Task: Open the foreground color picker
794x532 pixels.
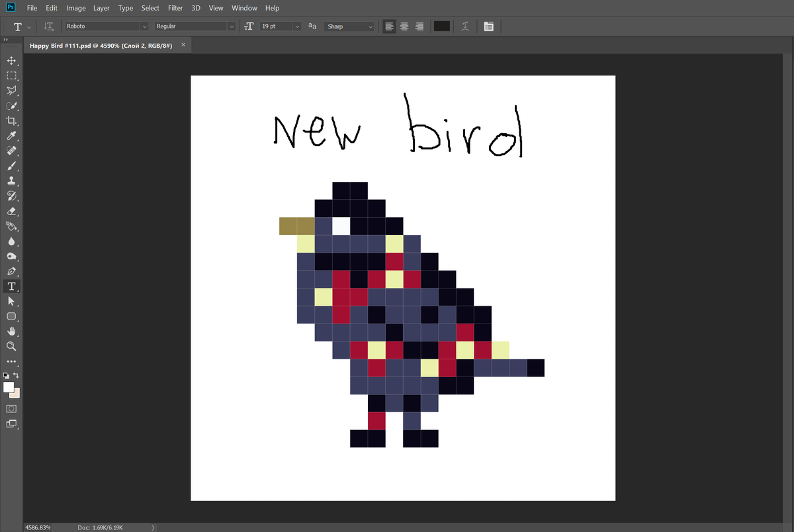Action: coord(8,386)
